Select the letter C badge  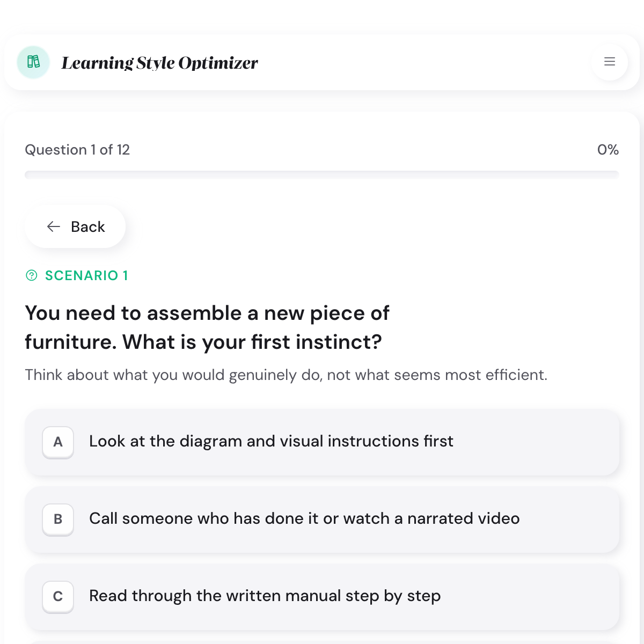tap(57, 597)
